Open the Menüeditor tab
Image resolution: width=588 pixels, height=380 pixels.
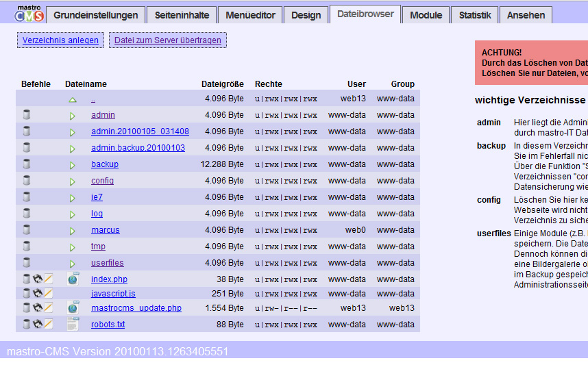[250, 15]
